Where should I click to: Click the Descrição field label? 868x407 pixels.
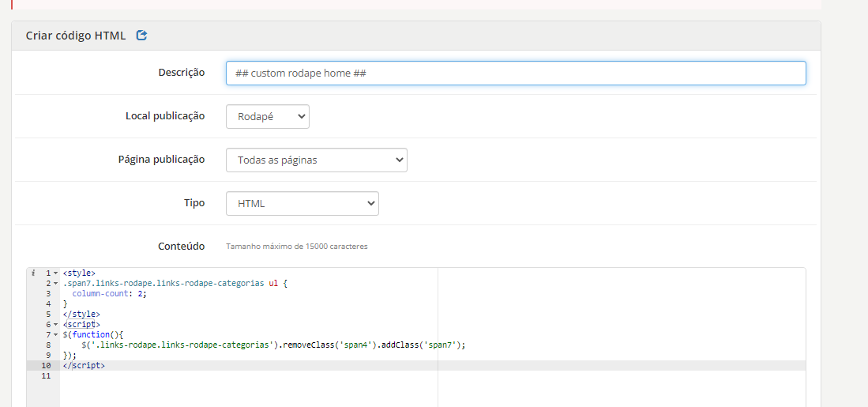click(182, 73)
